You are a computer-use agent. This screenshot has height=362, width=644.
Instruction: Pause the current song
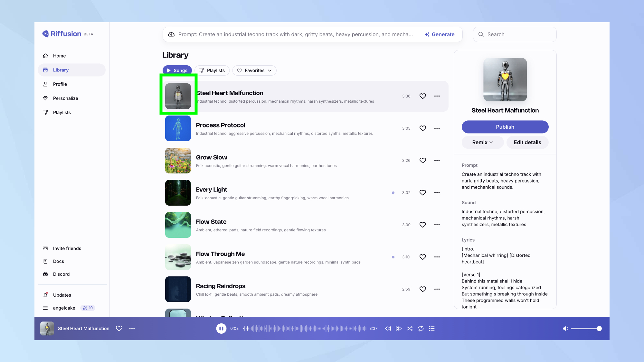221,329
